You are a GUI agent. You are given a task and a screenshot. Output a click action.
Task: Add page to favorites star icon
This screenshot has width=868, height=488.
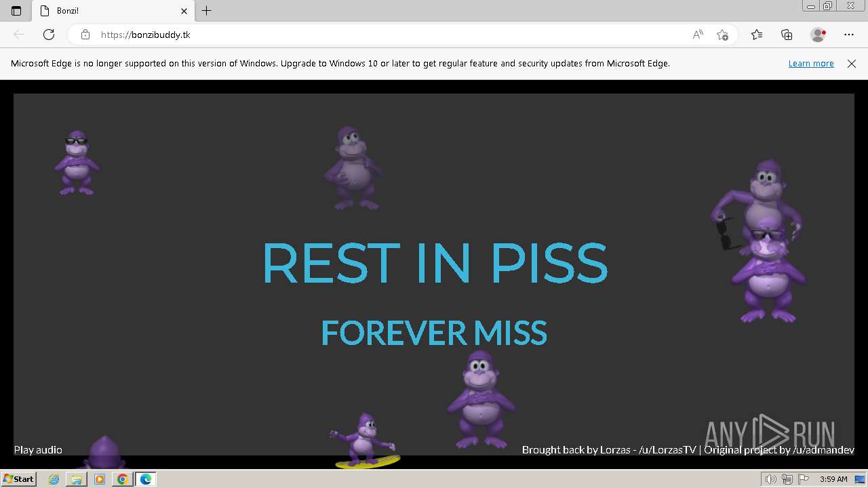722,35
